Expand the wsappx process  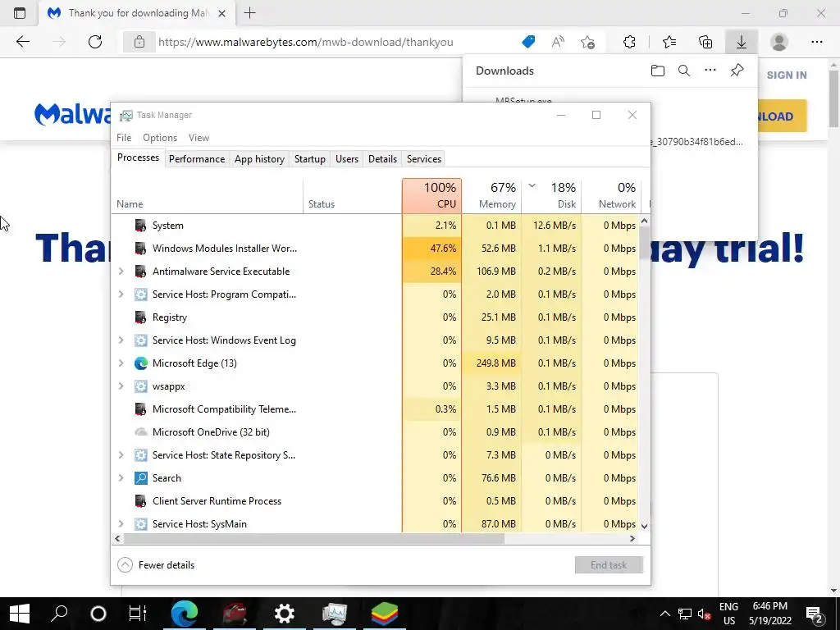[121, 386]
